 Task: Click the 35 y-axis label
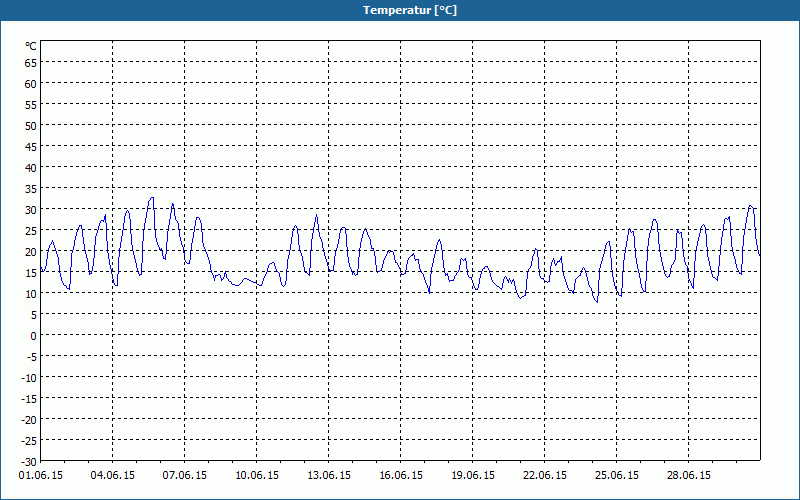tap(31, 189)
